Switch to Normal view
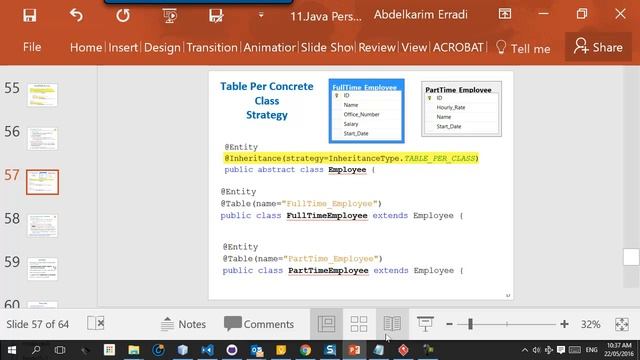 pyautogui.click(x=327, y=324)
